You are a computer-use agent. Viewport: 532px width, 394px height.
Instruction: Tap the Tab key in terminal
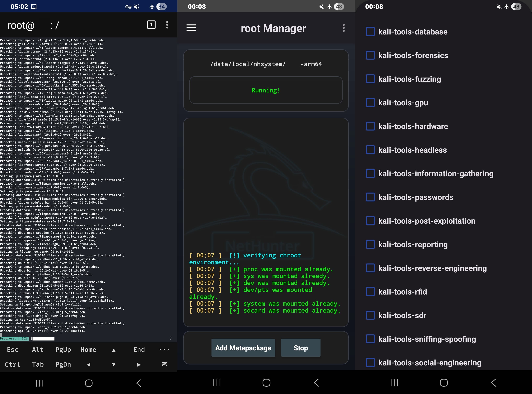[x=38, y=364]
